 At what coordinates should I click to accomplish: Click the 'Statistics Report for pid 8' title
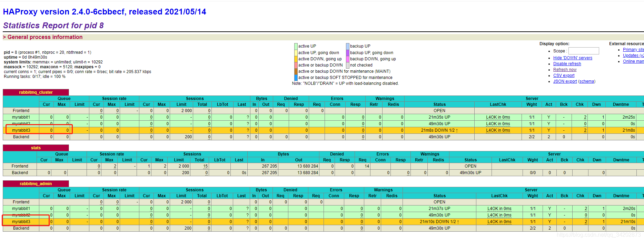click(x=53, y=26)
